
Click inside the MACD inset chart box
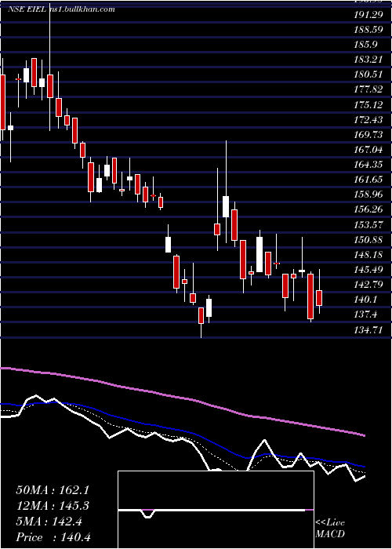point(216,510)
